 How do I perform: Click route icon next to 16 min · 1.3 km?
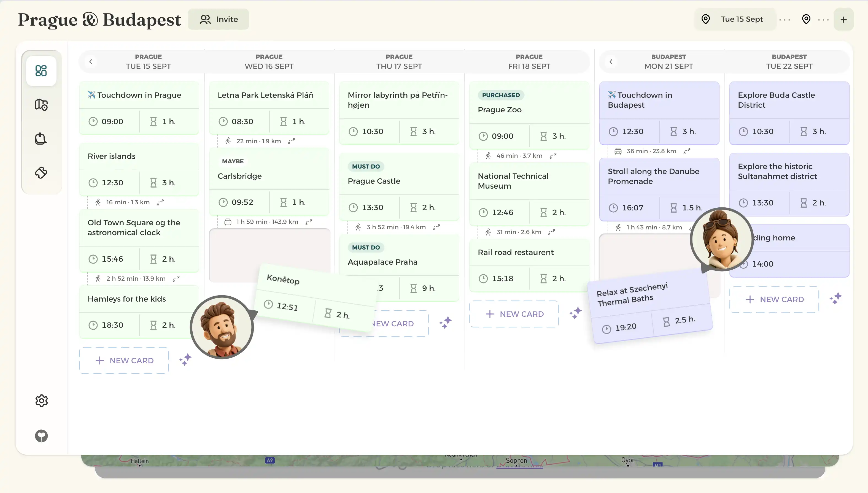[x=160, y=202]
